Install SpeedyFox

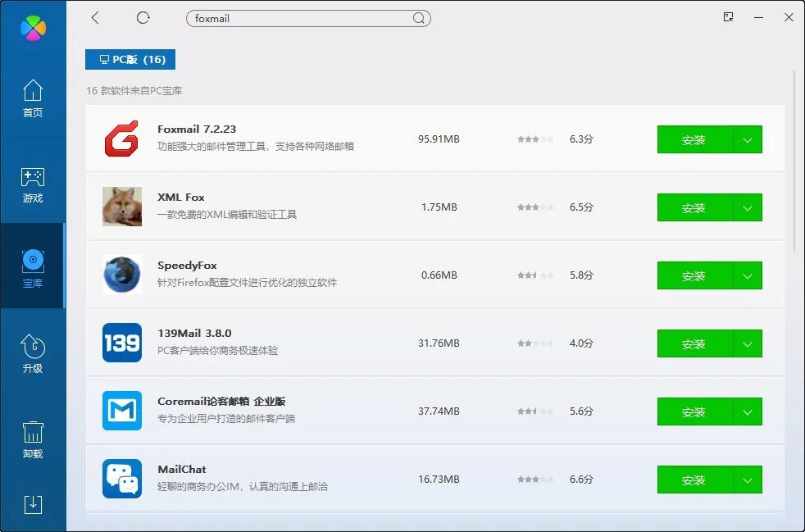click(x=694, y=275)
